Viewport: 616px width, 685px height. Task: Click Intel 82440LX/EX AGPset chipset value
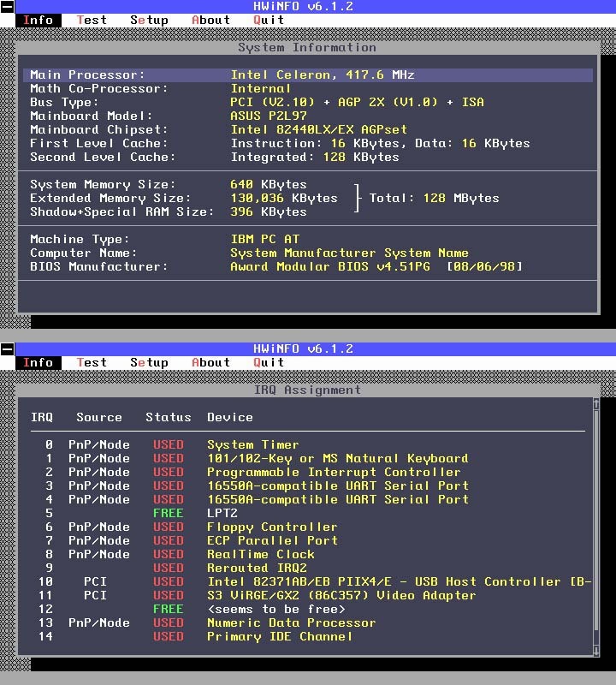pos(319,130)
